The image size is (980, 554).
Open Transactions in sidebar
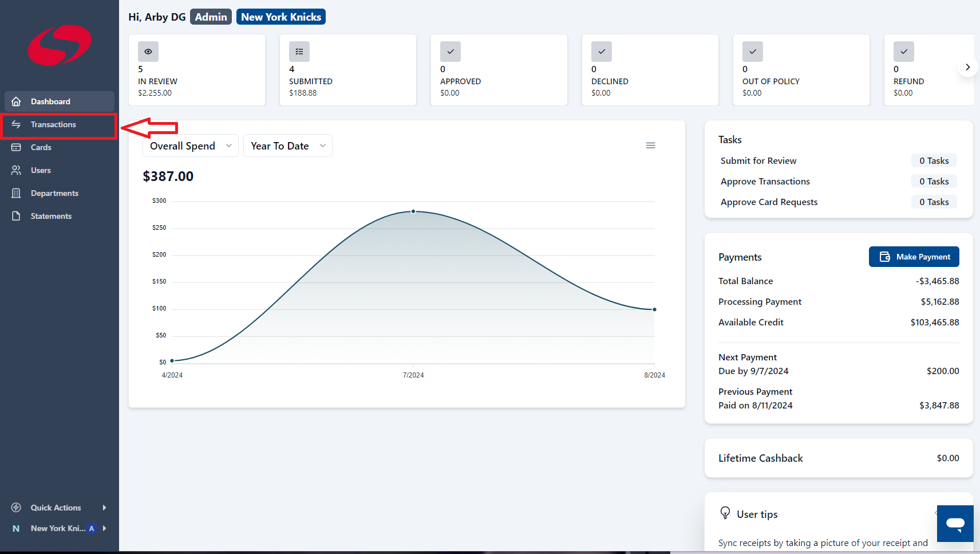click(60, 124)
